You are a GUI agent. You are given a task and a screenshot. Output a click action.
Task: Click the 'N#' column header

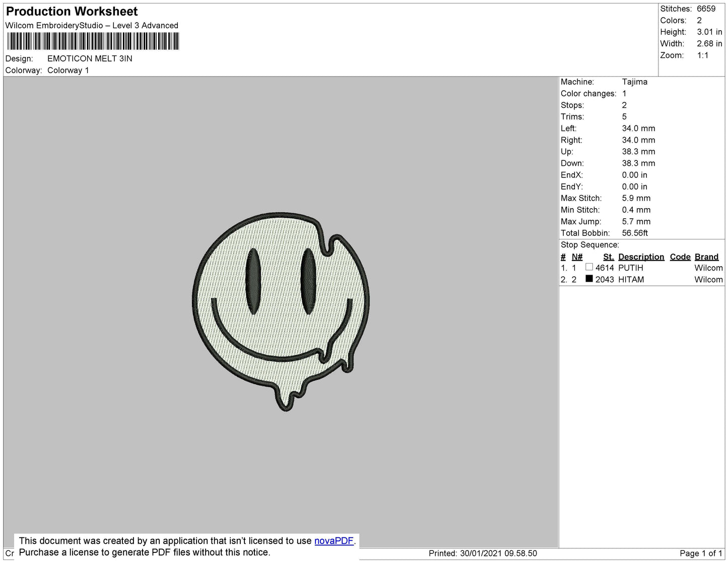point(577,257)
